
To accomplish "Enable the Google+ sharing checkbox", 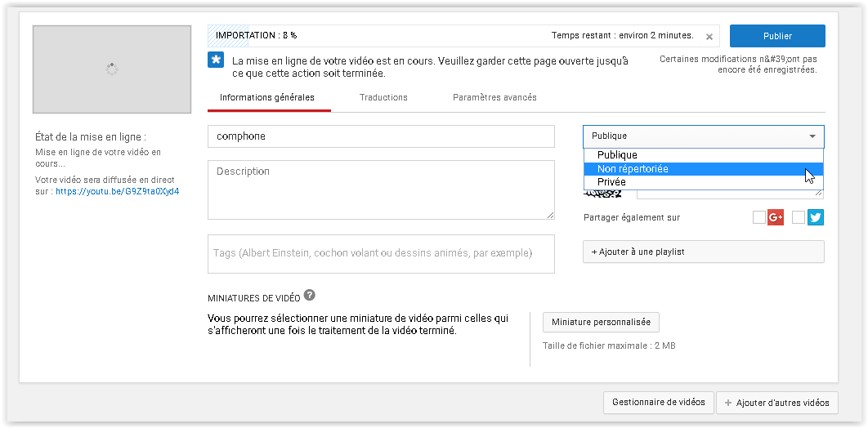I will [x=759, y=217].
